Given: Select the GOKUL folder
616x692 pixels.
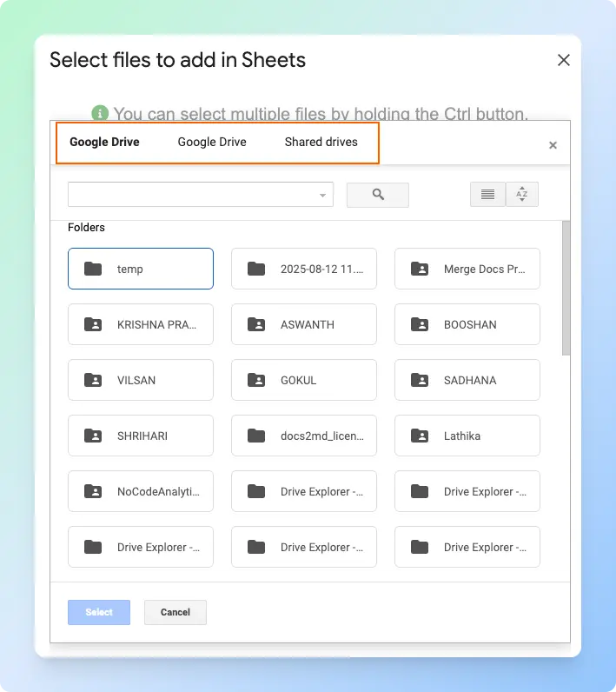Looking at the screenshot, I should point(303,380).
